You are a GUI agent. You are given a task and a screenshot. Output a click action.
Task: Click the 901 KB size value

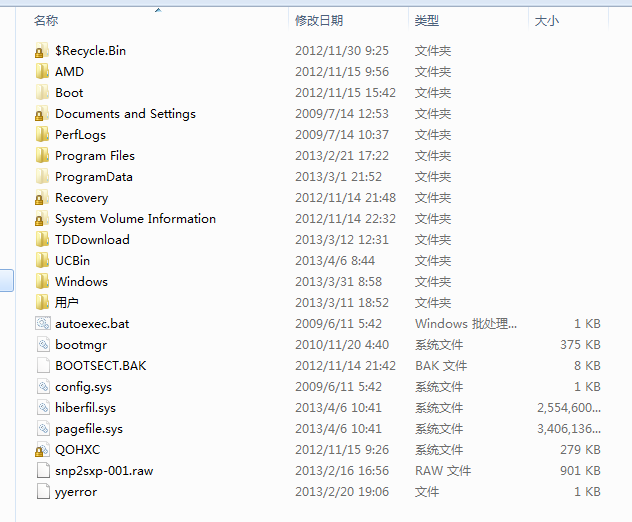[580, 470]
